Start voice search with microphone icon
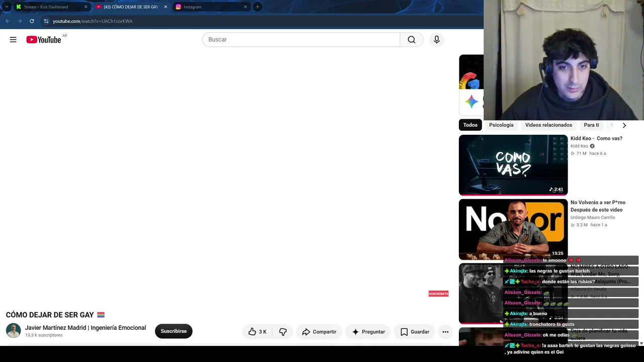Viewport: 644px width, 362px height. 437,40
